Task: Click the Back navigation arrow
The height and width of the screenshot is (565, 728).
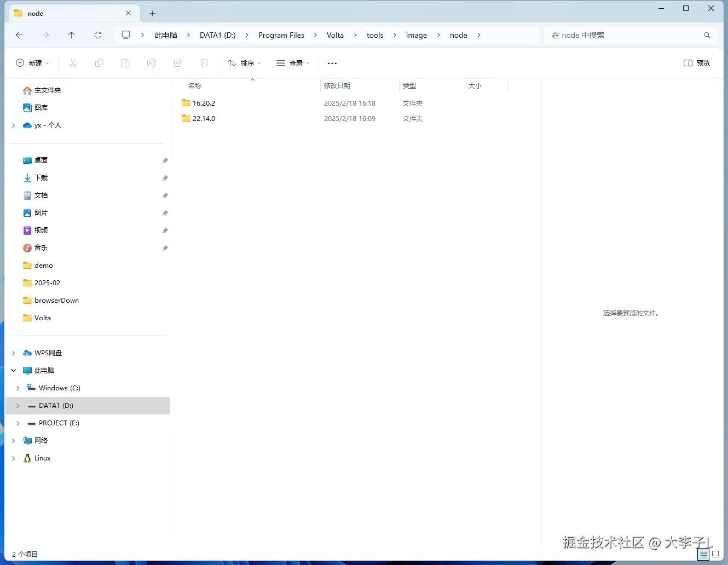Action: point(19,34)
